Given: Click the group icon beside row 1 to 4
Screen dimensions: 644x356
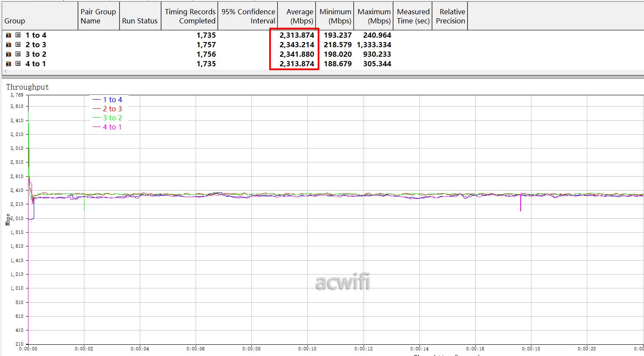Looking at the screenshot, I should point(8,36).
